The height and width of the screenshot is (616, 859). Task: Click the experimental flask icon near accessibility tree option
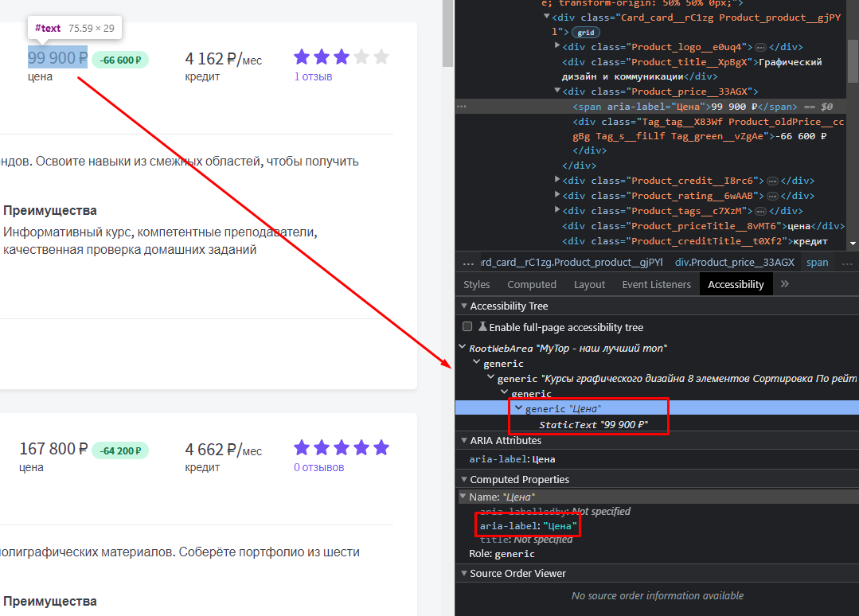tap(482, 327)
